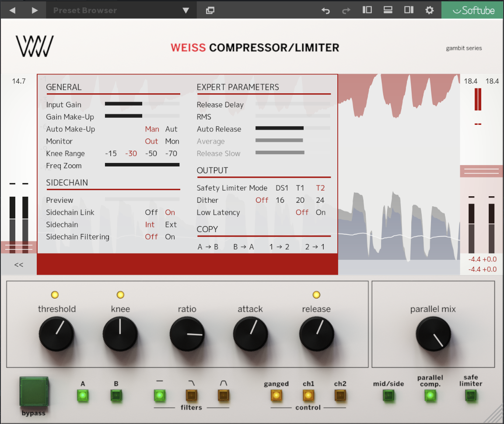Toggle the safe limiter button

coord(471,396)
